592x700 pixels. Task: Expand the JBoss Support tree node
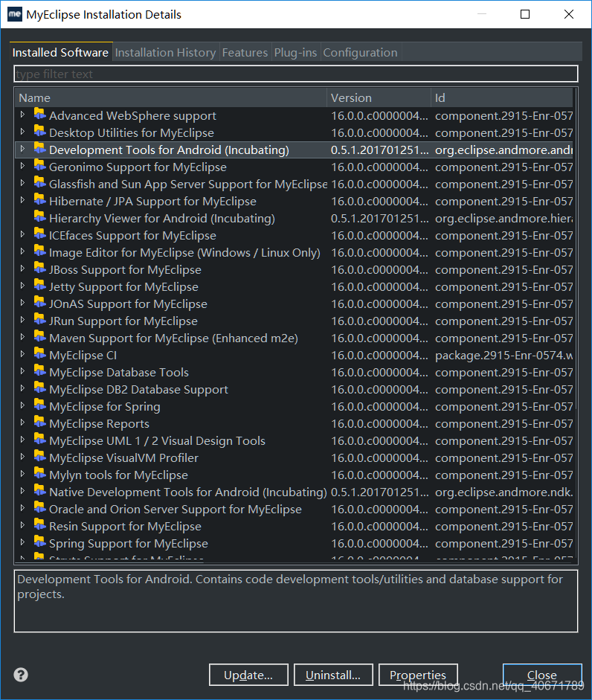click(22, 269)
